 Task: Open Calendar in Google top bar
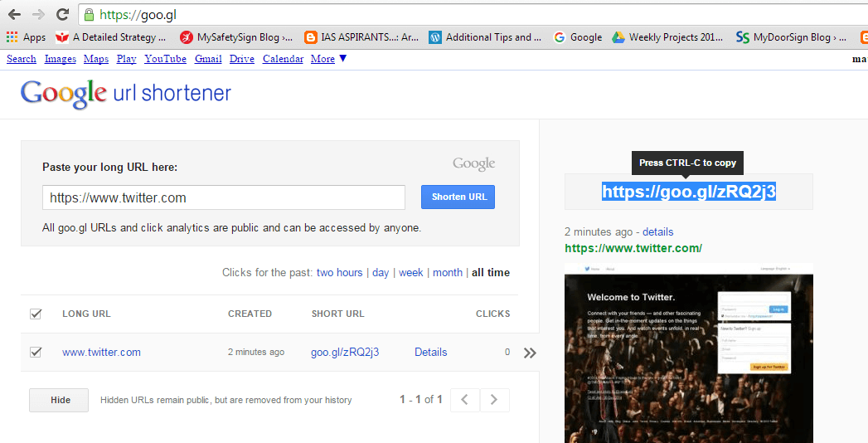pyautogui.click(x=283, y=59)
